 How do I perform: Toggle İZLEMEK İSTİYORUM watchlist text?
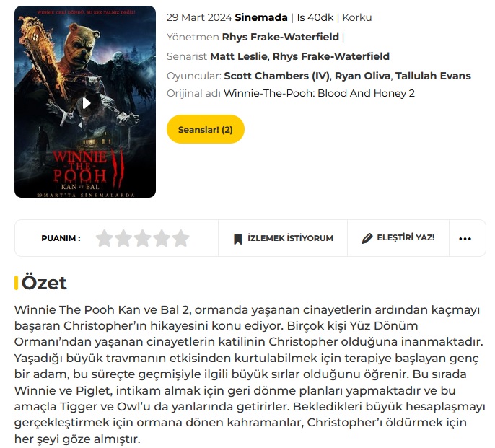click(x=290, y=238)
